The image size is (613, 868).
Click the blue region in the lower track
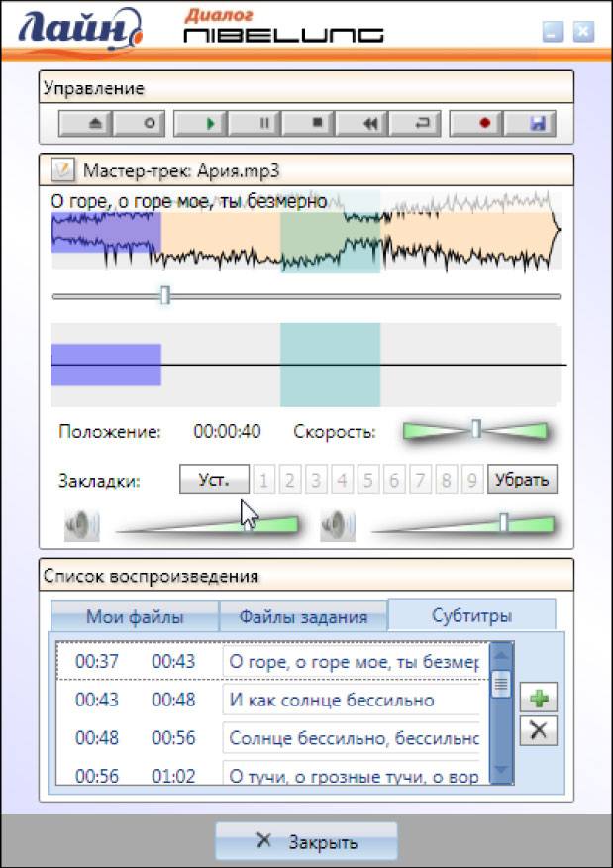[x=106, y=365]
